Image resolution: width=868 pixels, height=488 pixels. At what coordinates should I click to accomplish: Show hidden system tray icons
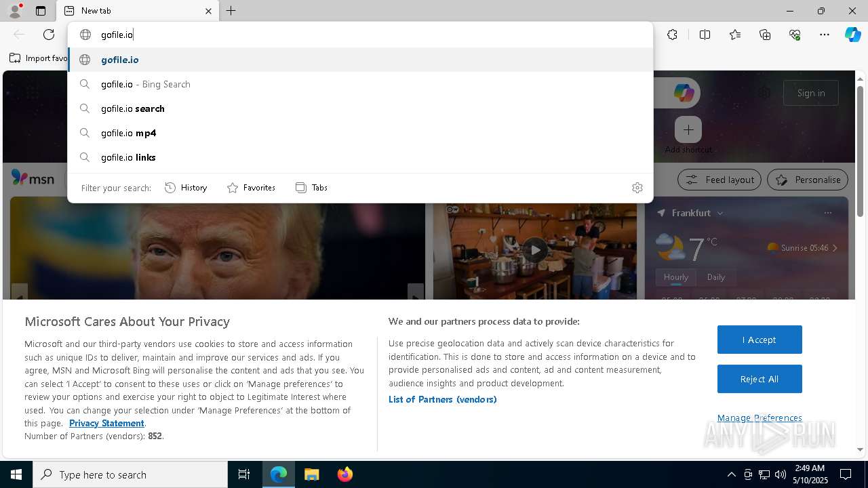pyautogui.click(x=731, y=474)
